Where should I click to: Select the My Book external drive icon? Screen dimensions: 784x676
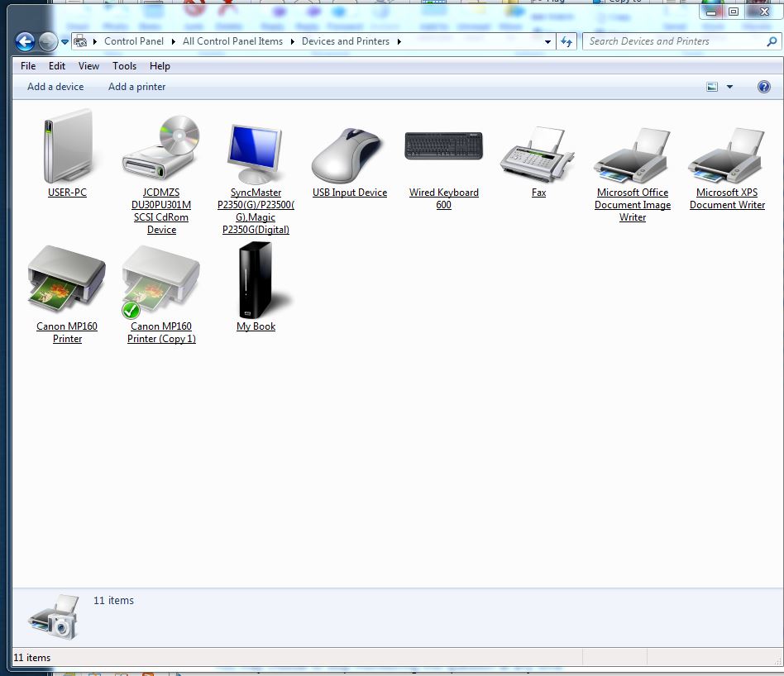tap(261, 280)
